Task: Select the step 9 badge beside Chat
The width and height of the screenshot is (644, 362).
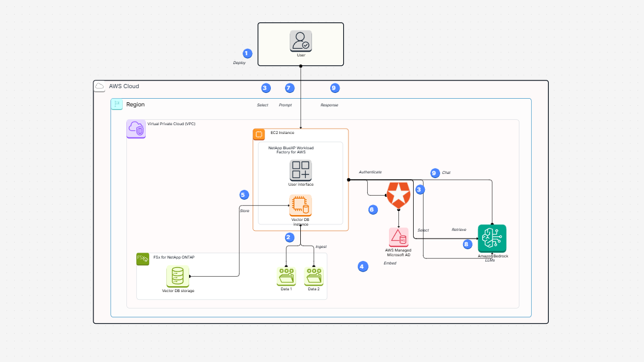Action: click(435, 173)
